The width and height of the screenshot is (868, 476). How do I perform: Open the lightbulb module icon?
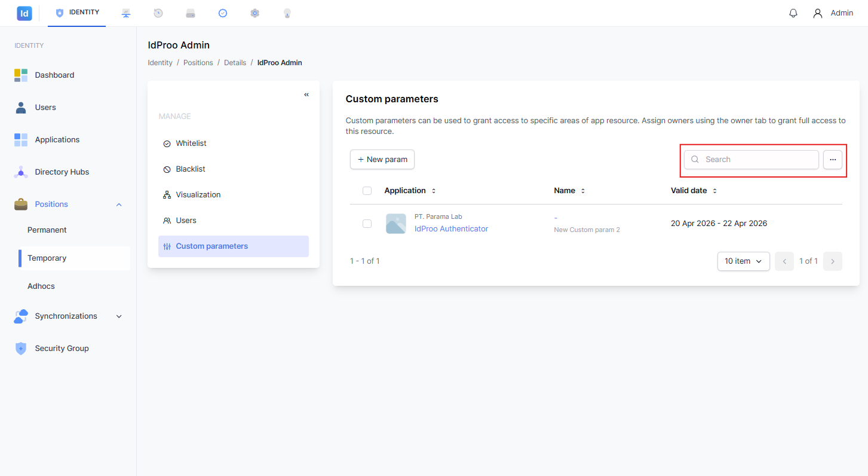coord(287,13)
